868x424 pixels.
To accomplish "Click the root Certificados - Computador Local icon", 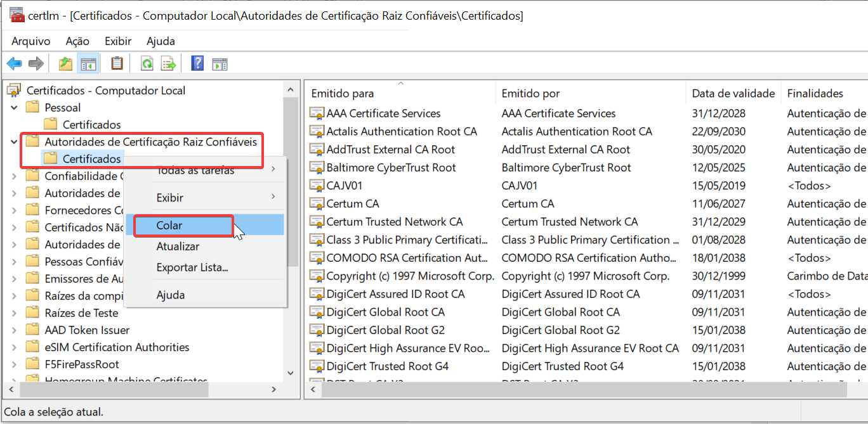I will [14, 91].
